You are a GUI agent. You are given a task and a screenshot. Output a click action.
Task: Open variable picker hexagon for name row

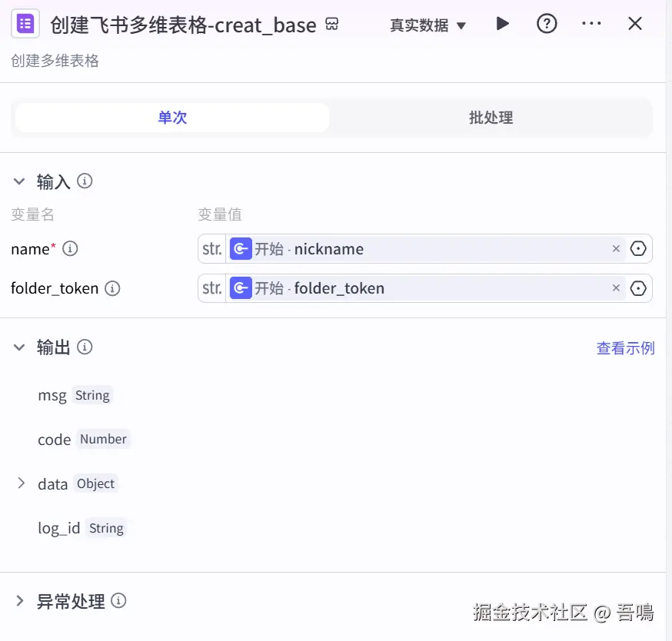pyautogui.click(x=638, y=248)
